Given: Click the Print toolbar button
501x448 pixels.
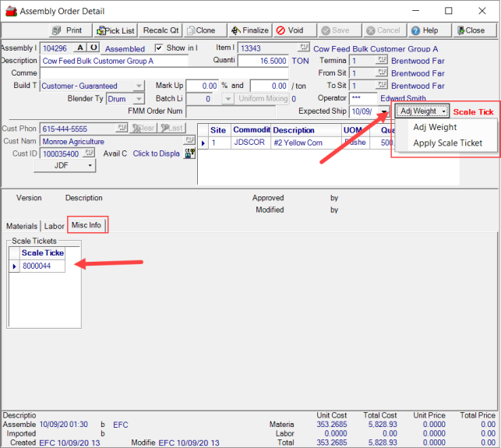Looking at the screenshot, I should (x=67, y=30).
